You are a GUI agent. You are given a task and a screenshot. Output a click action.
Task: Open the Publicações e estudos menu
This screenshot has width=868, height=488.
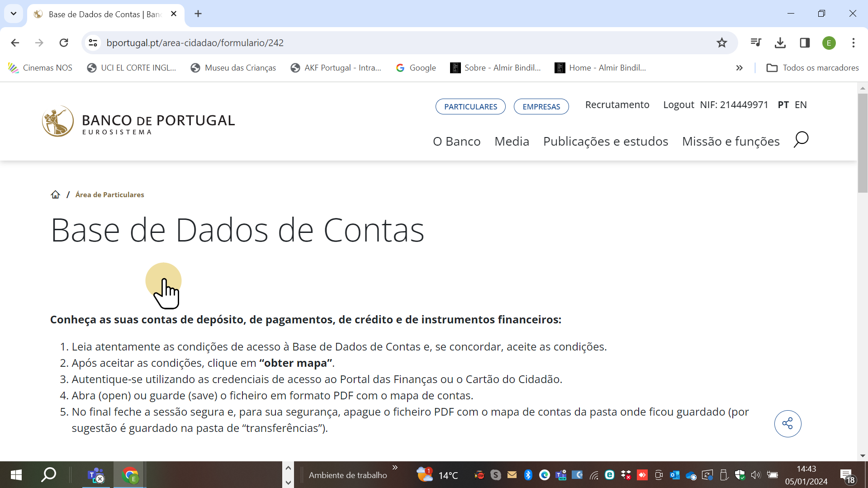pos(605,142)
